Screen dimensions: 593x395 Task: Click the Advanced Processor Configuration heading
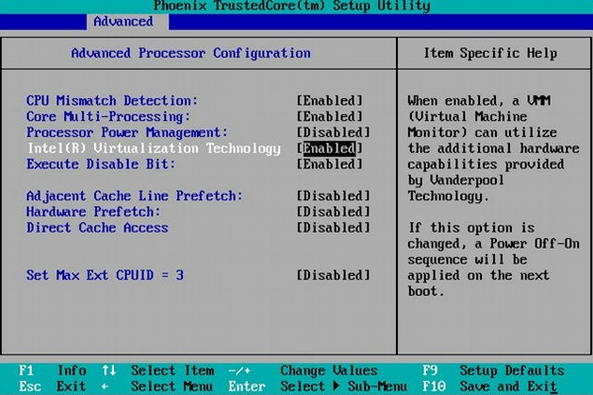click(191, 53)
